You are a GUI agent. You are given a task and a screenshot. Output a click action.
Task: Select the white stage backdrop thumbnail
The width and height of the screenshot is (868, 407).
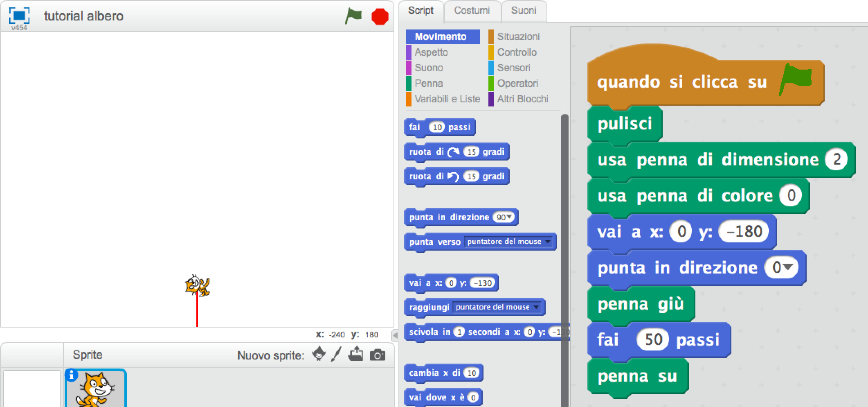[x=32, y=389]
